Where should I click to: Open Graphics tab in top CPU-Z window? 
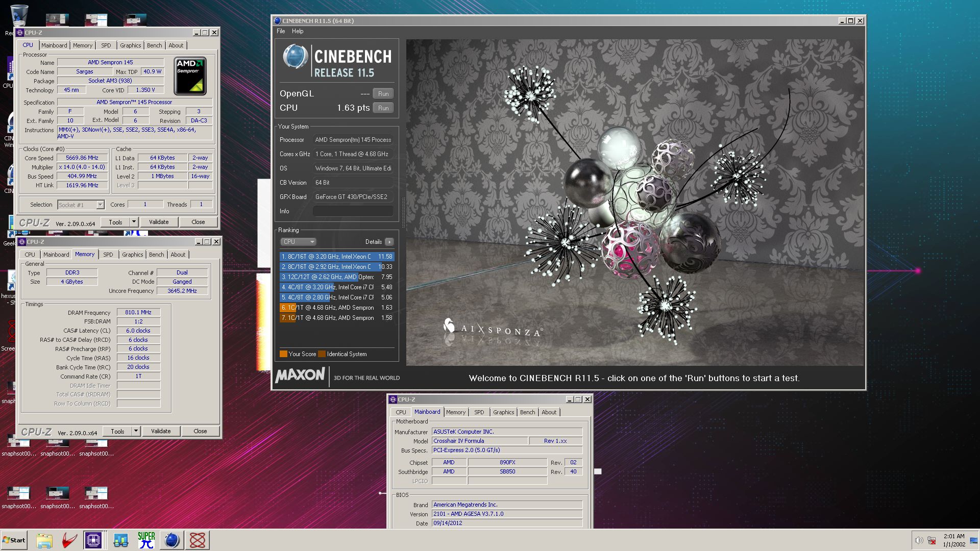[x=131, y=45]
